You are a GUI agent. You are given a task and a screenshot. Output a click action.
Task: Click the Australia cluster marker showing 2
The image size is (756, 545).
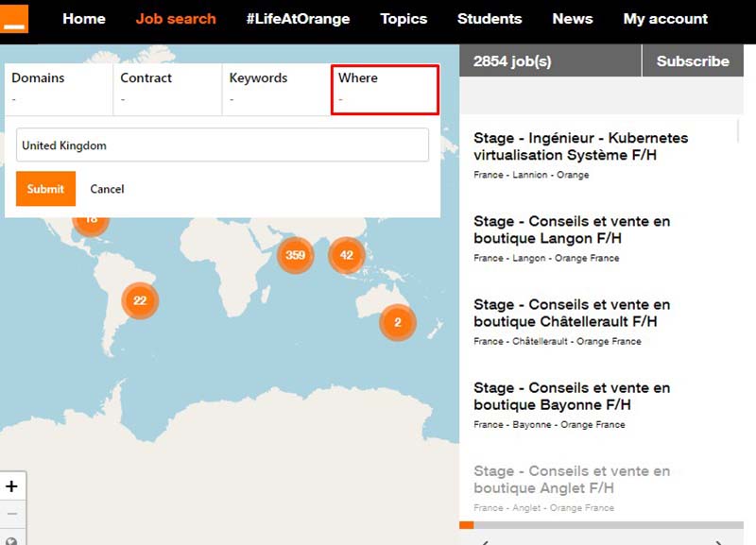point(398,322)
